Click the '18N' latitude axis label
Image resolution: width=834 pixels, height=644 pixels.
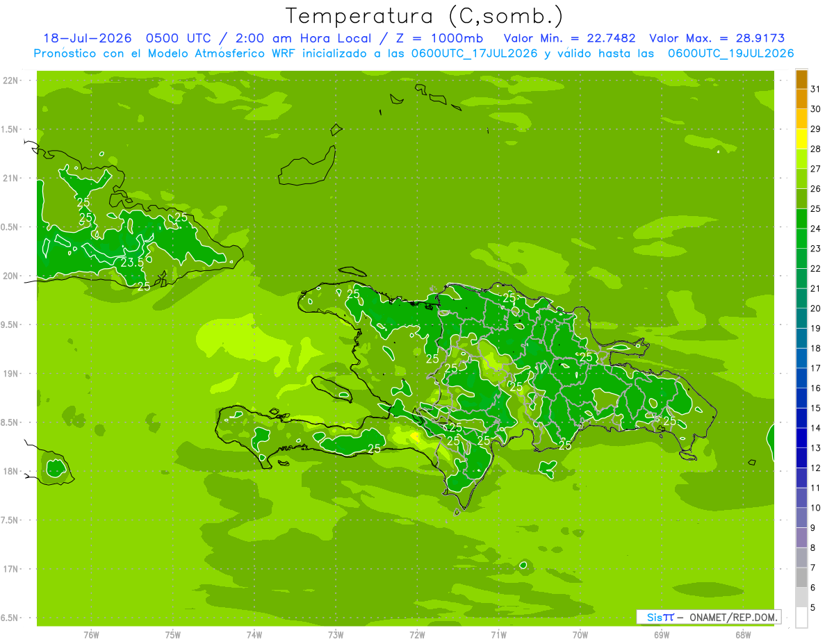point(11,471)
